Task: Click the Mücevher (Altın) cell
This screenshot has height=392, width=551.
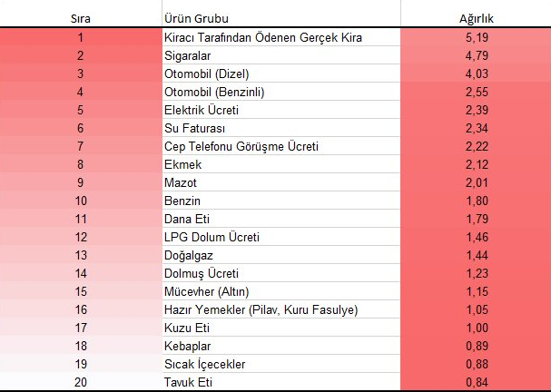Action: 281,291
